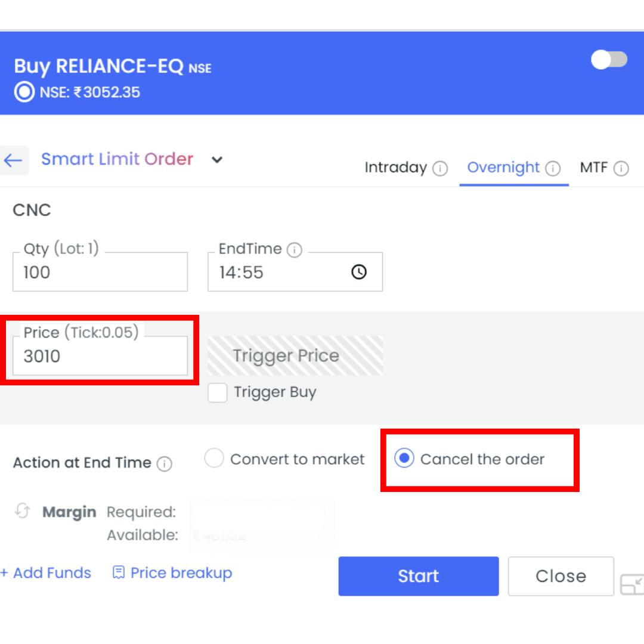Enable the Trigger Buy checkbox
This screenshot has width=644, height=644.
[x=218, y=393]
